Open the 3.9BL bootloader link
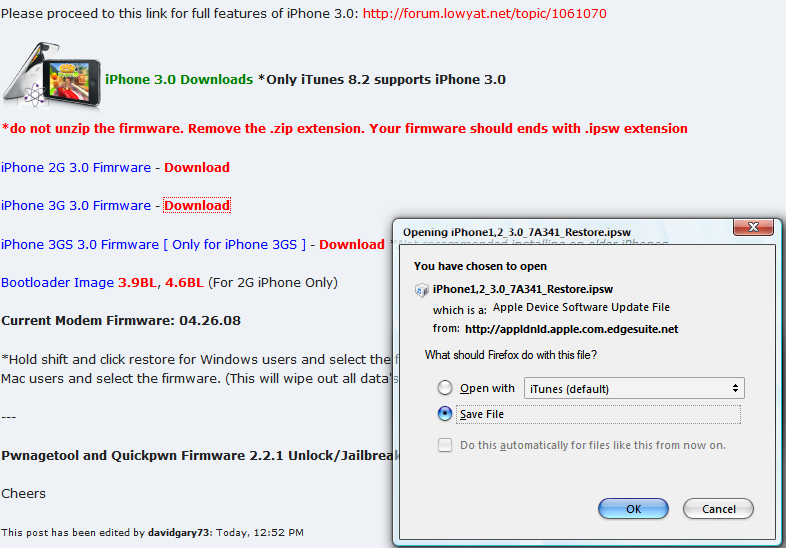Screen dimensions: 786x548 [137, 282]
